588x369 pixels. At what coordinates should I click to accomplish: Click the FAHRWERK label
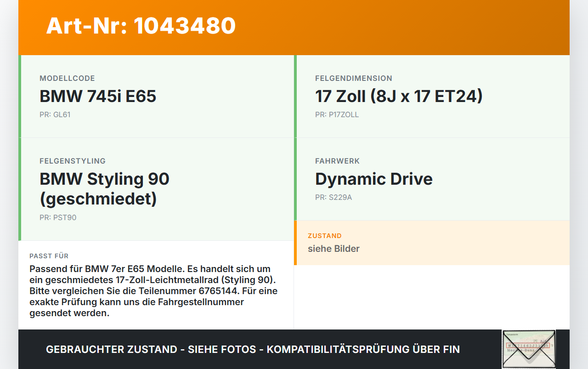pyautogui.click(x=338, y=161)
